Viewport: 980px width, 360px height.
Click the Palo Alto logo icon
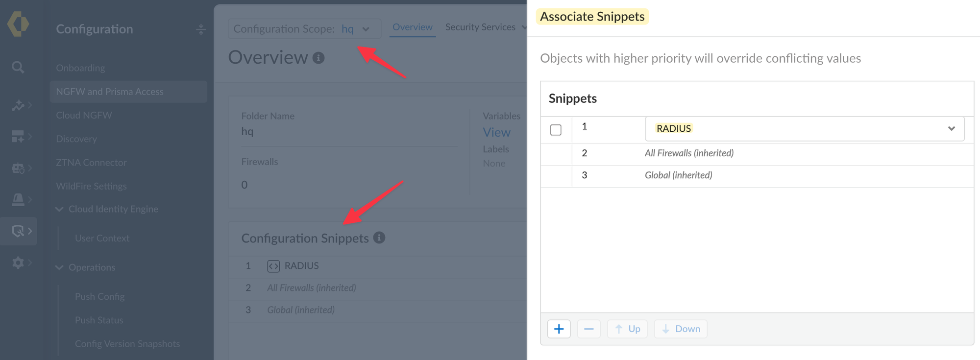pyautogui.click(x=18, y=24)
